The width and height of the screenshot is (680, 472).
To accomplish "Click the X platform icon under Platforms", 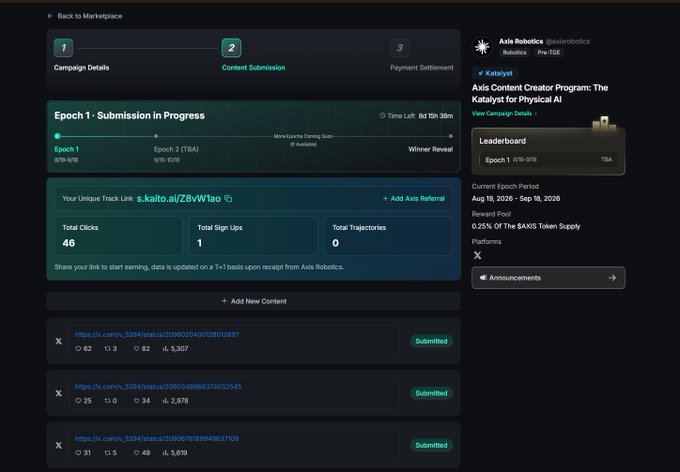I will (x=477, y=256).
